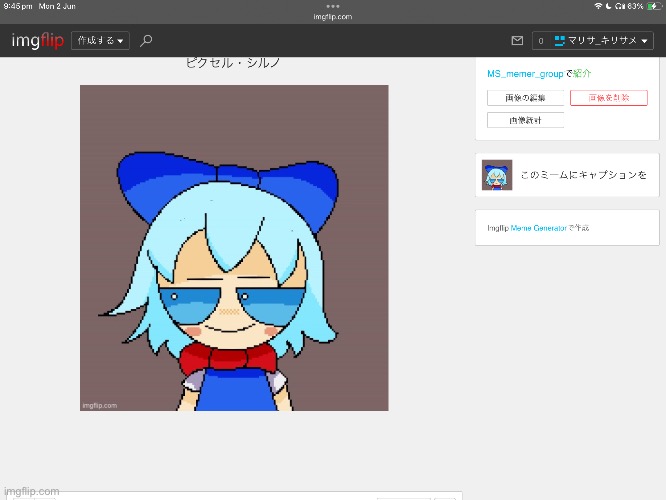The width and height of the screenshot is (666, 500).
Task: Tap the battery status icon
Action: pos(654,6)
